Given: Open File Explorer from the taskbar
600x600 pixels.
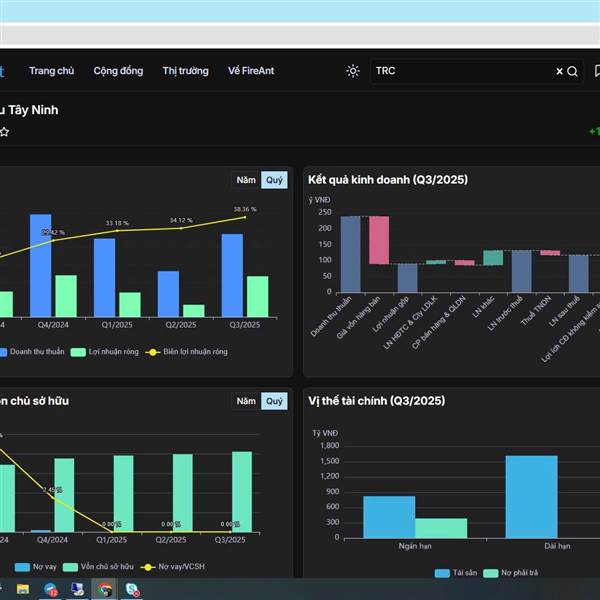Looking at the screenshot, I should (x=23, y=589).
